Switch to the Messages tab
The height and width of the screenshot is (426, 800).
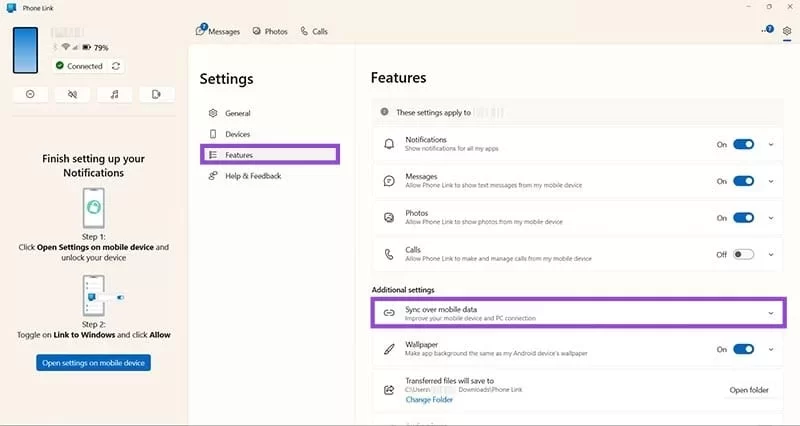tap(218, 32)
